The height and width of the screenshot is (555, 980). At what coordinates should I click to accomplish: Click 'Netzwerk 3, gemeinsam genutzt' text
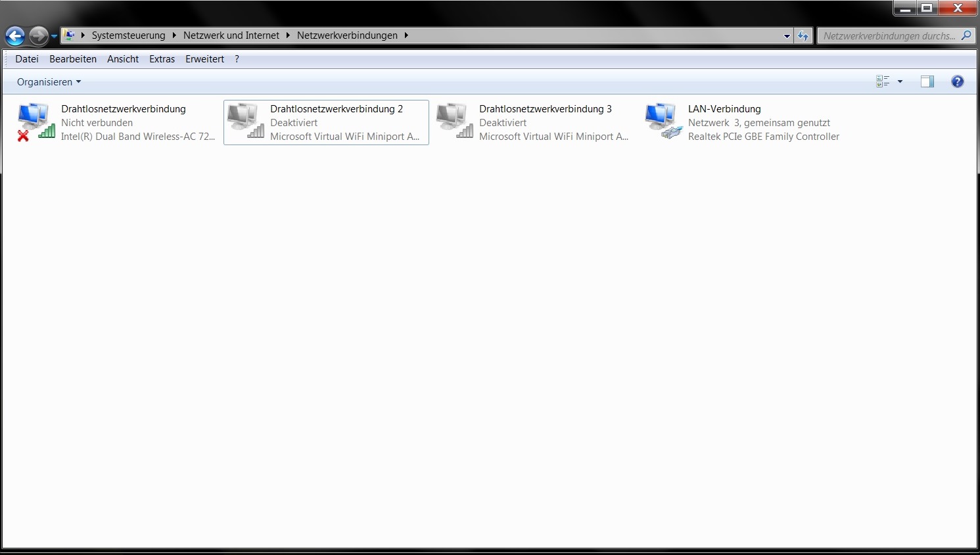click(x=759, y=123)
